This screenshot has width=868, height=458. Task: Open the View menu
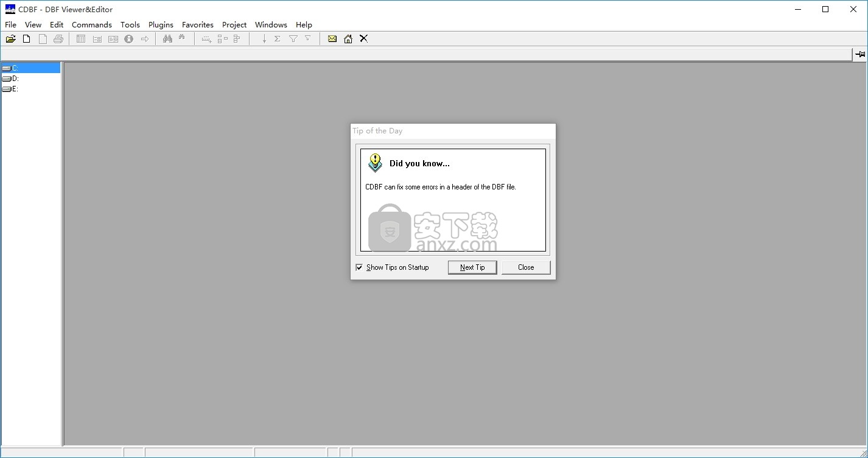[x=33, y=25]
